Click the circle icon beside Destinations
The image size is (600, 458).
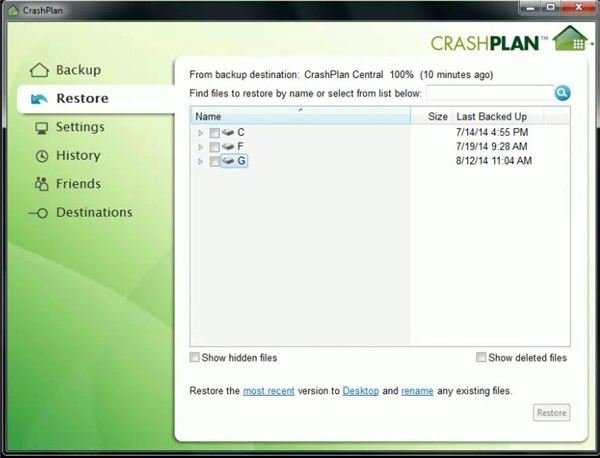38,213
